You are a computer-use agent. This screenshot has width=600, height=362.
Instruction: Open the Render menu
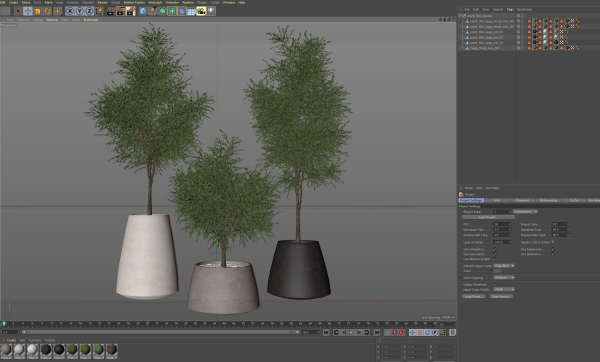103,2
